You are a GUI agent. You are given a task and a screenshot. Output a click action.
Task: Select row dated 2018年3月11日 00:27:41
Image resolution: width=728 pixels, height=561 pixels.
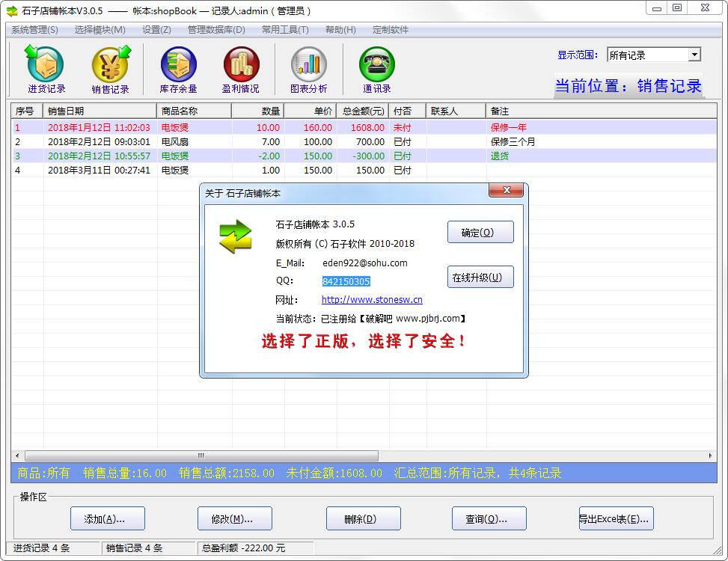pos(364,171)
